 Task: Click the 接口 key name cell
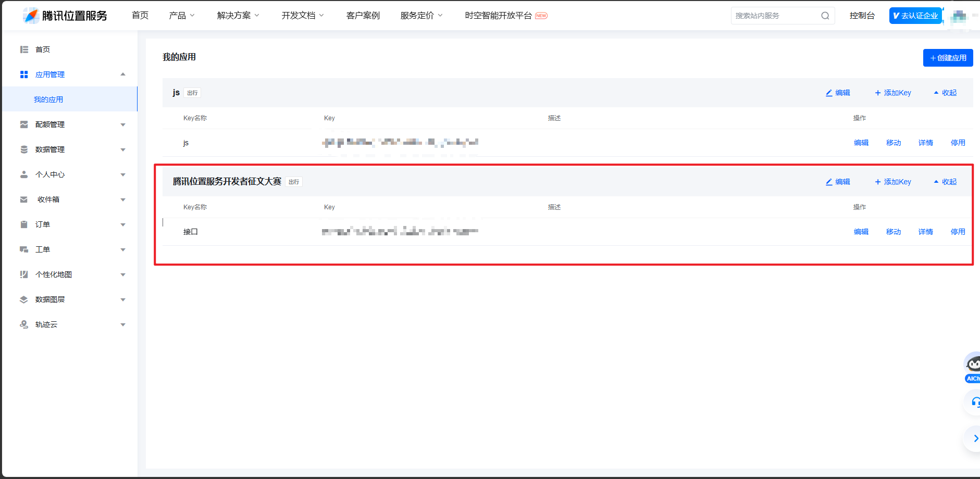tap(191, 232)
